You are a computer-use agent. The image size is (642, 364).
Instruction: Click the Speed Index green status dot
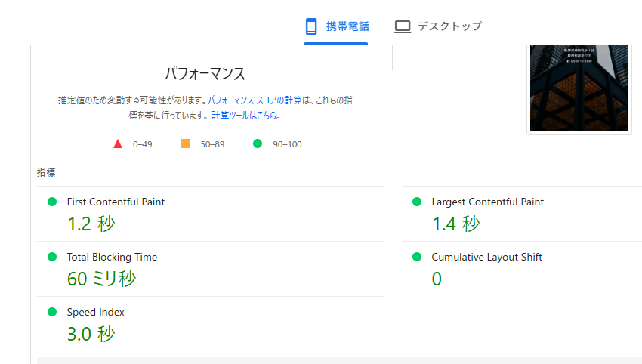pos(52,312)
